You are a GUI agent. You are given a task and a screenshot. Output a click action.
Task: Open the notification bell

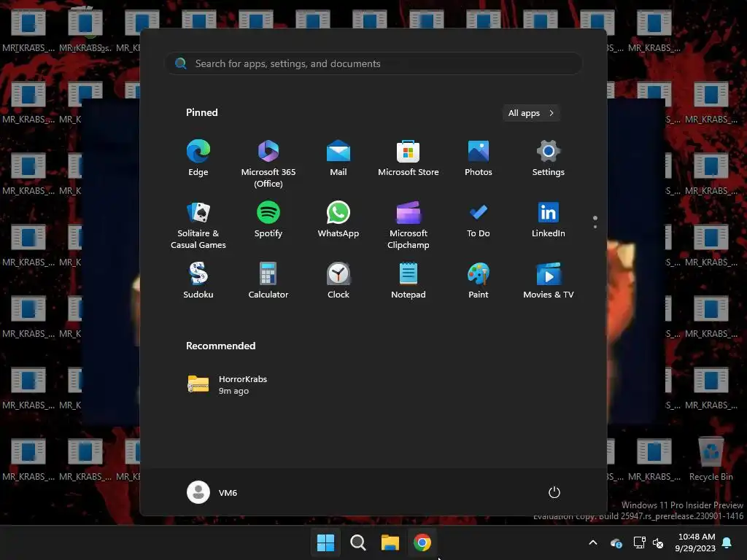pos(727,542)
